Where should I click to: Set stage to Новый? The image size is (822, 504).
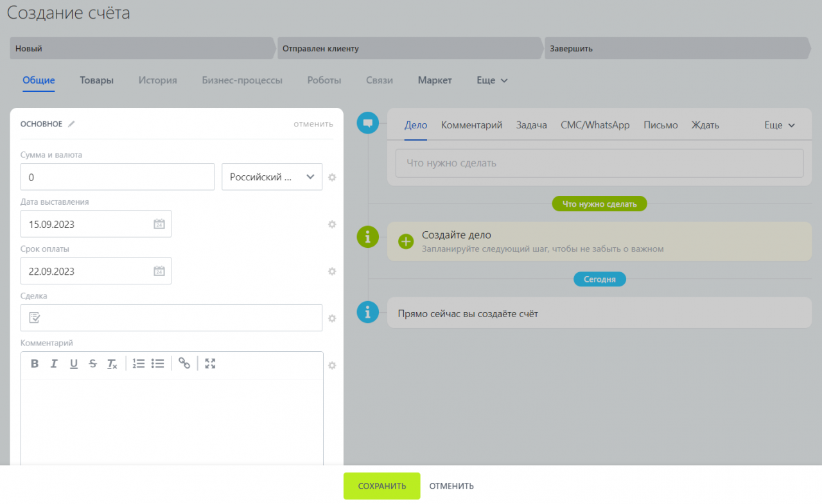(143, 48)
